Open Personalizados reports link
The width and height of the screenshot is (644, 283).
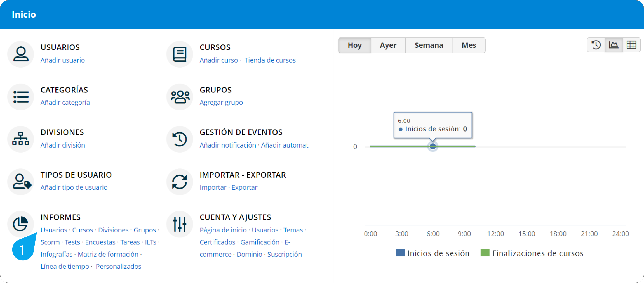click(119, 267)
